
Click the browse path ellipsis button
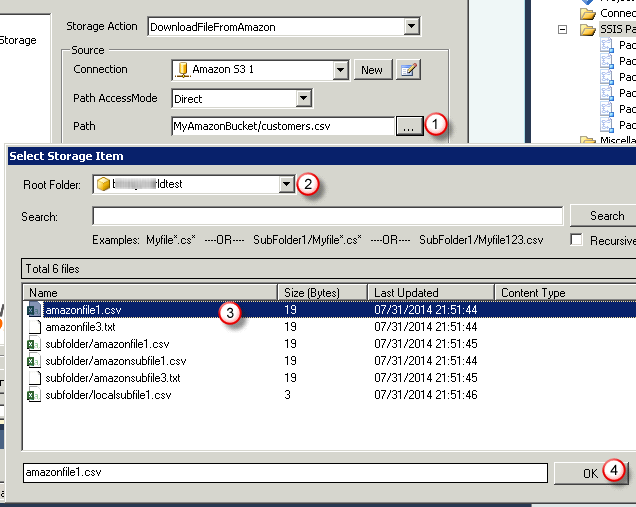click(409, 126)
